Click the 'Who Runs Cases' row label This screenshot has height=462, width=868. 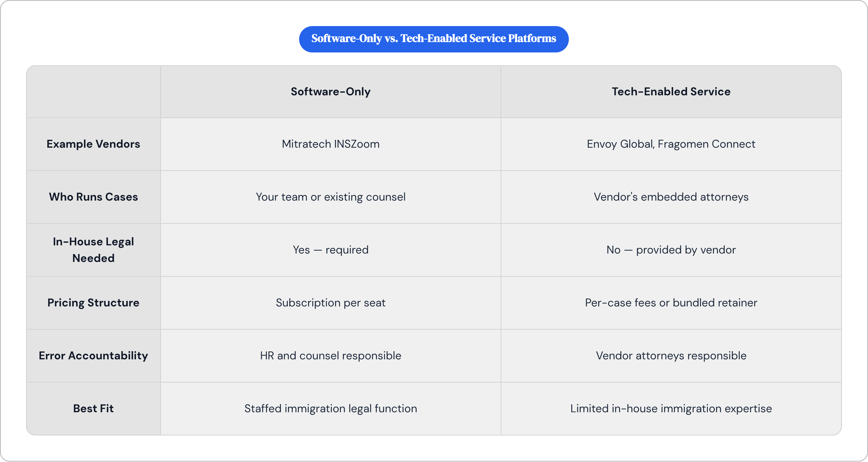(x=93, y=197)
